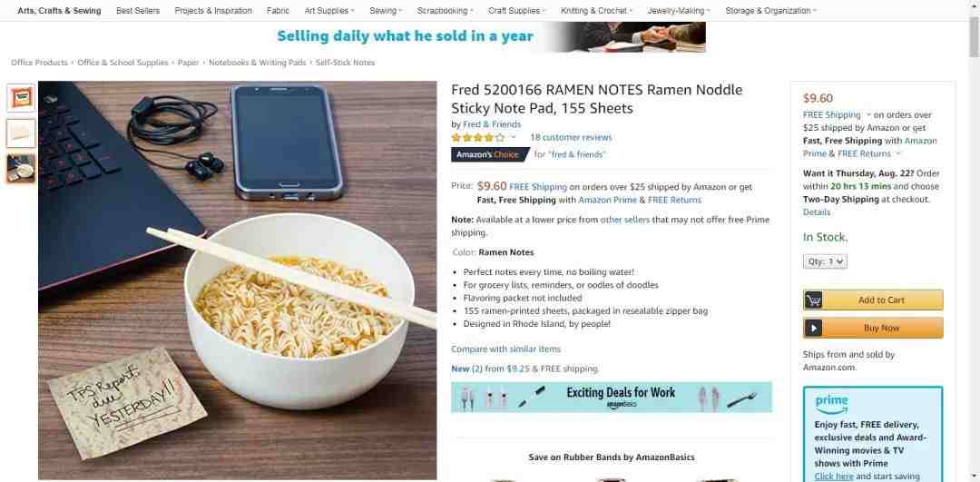Image resolution: width=980 pixels, height=482 pixels.
Task: Click the four-star rating icons
Action: tap(478, 138)
